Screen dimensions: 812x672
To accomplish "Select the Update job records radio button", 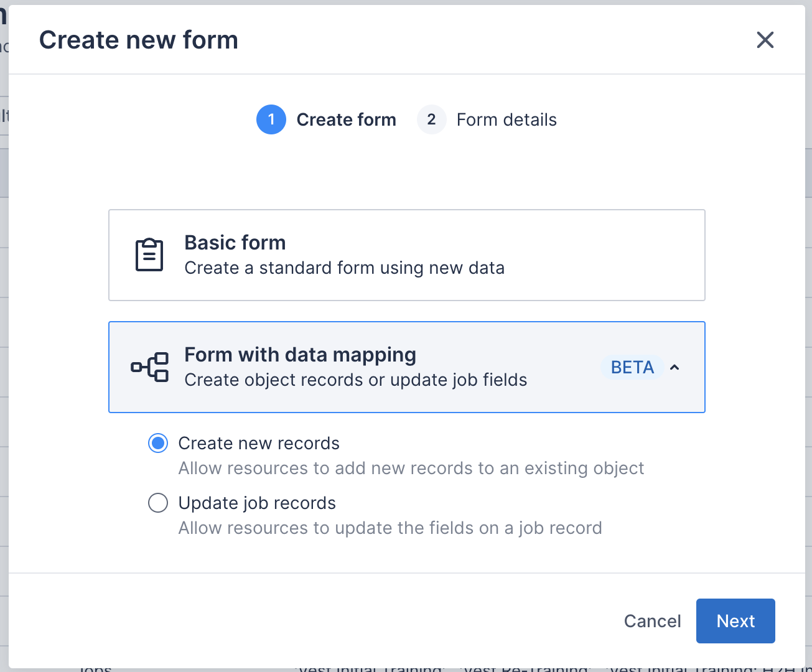I will (158, 503).
